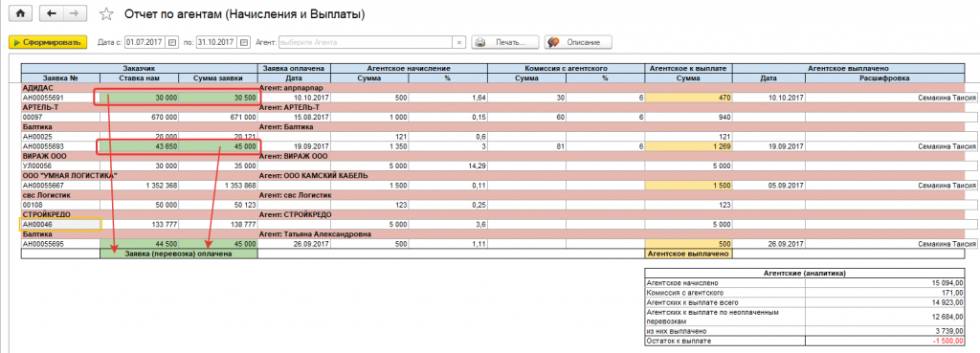Select the Заявка № column header
Screen dimensions: 980x353
[x=60, y=78]
